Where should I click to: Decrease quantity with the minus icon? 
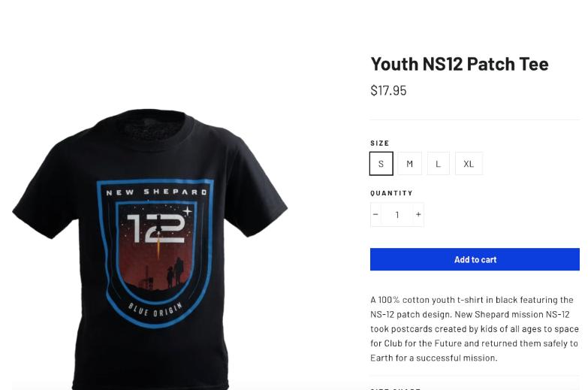pos(375,215)
